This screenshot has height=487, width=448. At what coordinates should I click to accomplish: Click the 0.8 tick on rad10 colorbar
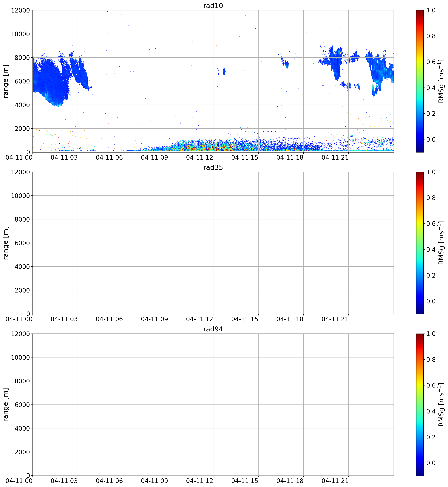pyautogui.click(x=431, y=36)
